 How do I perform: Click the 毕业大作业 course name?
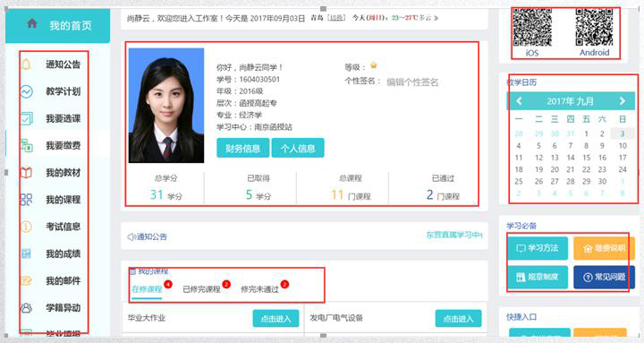[146, 318]
